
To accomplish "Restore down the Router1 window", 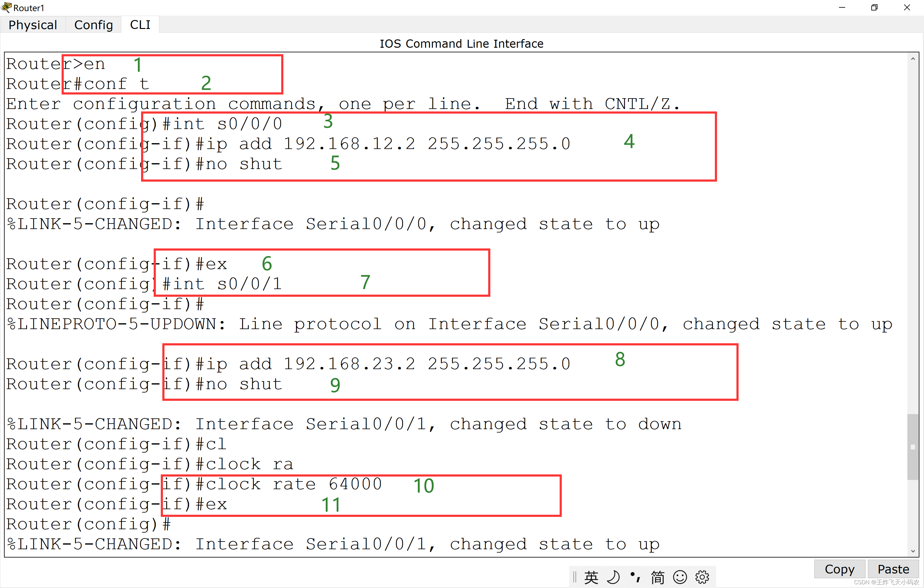I will coord(874,8).
